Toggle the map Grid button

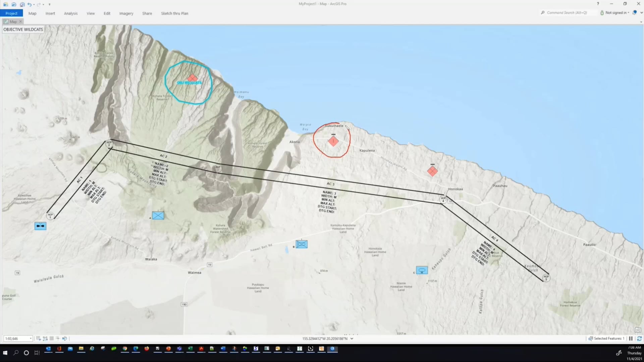pos(51,339)
